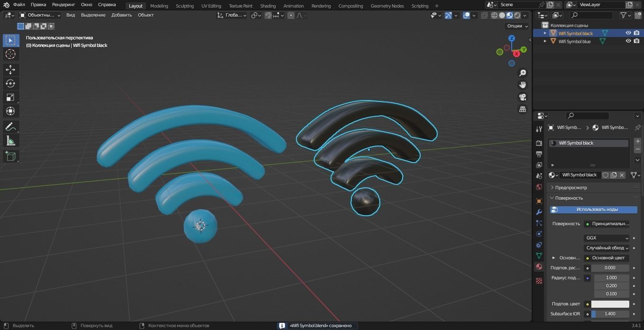644x330 pixels.
Task: Select the Move tool in the viewport toolbar
Action: point(10,69)
